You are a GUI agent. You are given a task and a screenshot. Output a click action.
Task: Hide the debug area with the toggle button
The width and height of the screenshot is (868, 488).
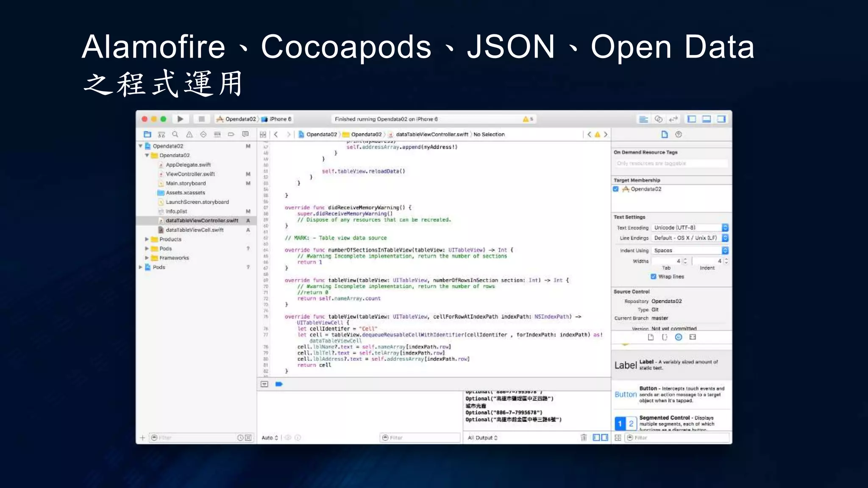(x=264, y=384)
